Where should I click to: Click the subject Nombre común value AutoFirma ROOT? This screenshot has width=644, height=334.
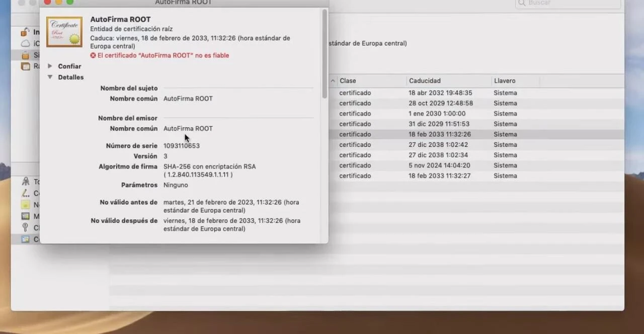(x=188, y=99)
